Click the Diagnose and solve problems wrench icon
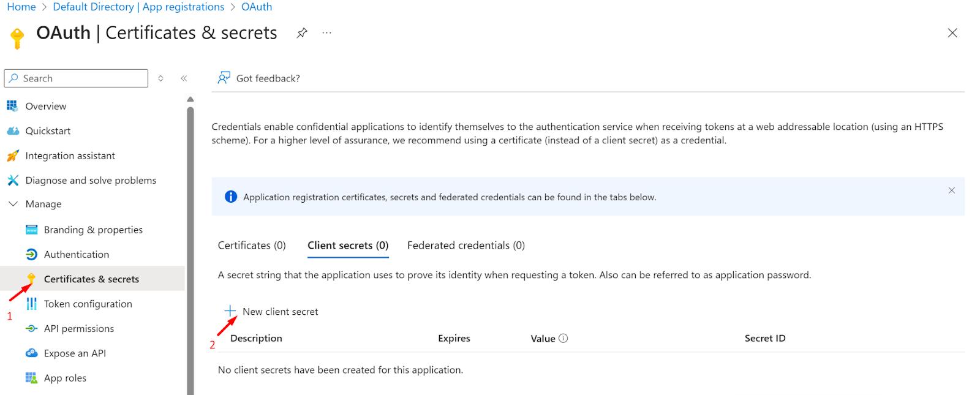Image resolution: width=980 pixels, height=395 pixels. (13, 180)
